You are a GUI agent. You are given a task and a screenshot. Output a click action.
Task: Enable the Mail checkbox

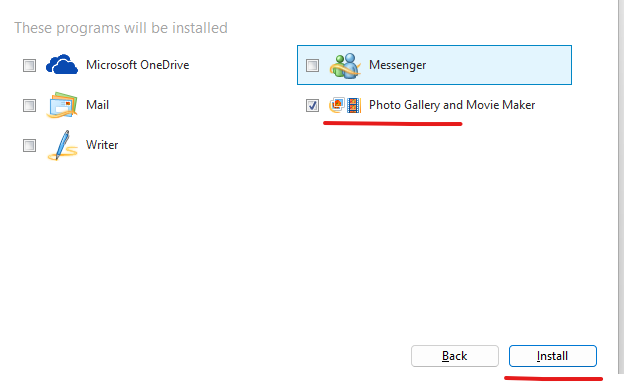[x=29, y=105]
